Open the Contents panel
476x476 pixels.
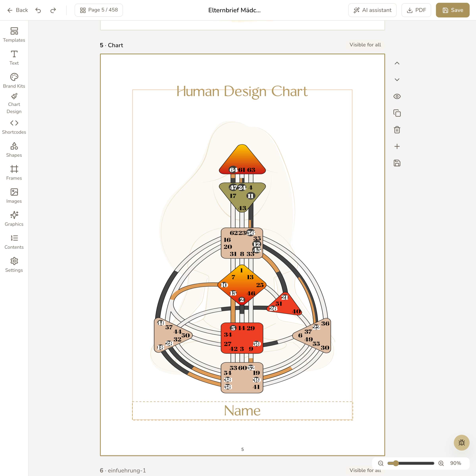14,241
